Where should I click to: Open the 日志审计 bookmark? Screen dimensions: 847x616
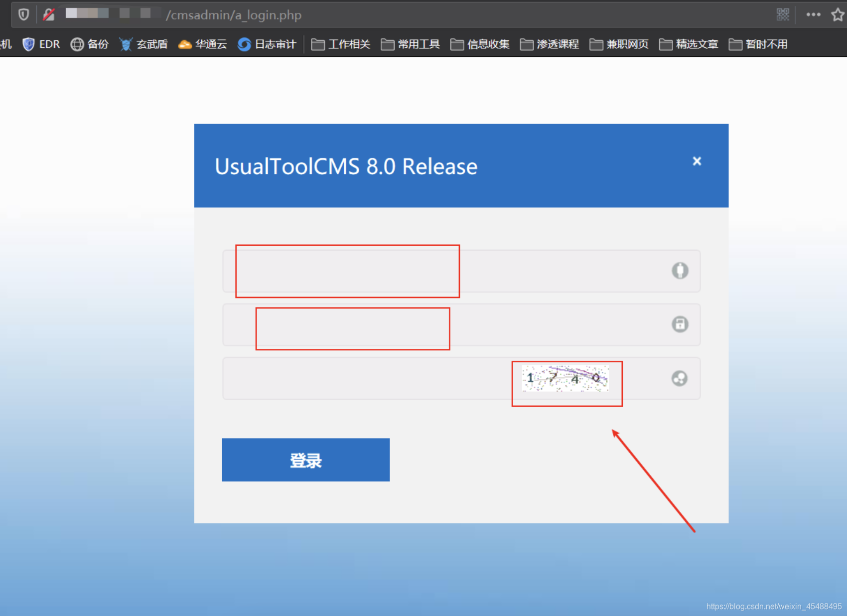267,44
